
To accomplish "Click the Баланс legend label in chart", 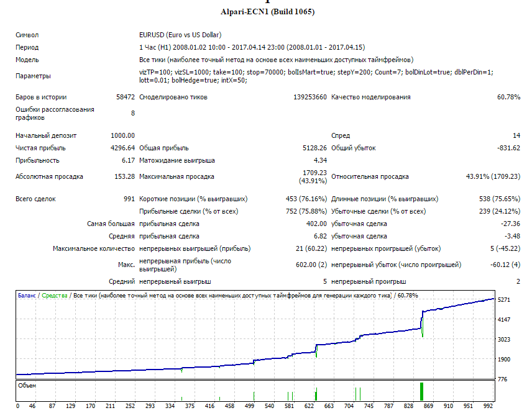I will [x=27, y=296].
